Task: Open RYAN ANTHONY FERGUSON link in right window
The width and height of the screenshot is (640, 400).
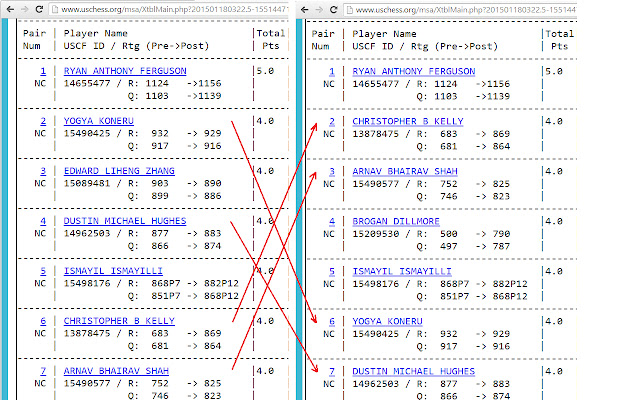Action: (x=414, y=71)
